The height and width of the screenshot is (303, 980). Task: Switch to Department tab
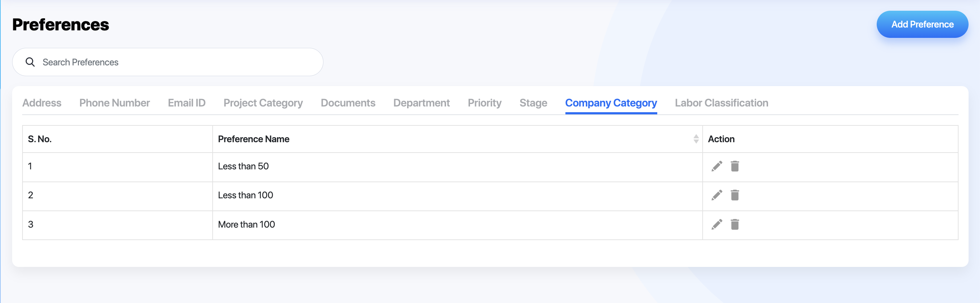click(x=421, y=103)
